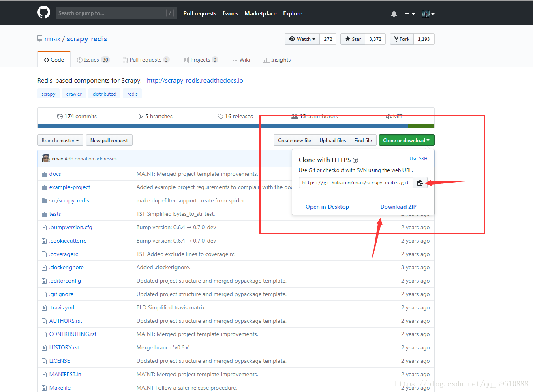Open the user avatar menu
This screenshot has width=533, height=392.
pos(428,14)
